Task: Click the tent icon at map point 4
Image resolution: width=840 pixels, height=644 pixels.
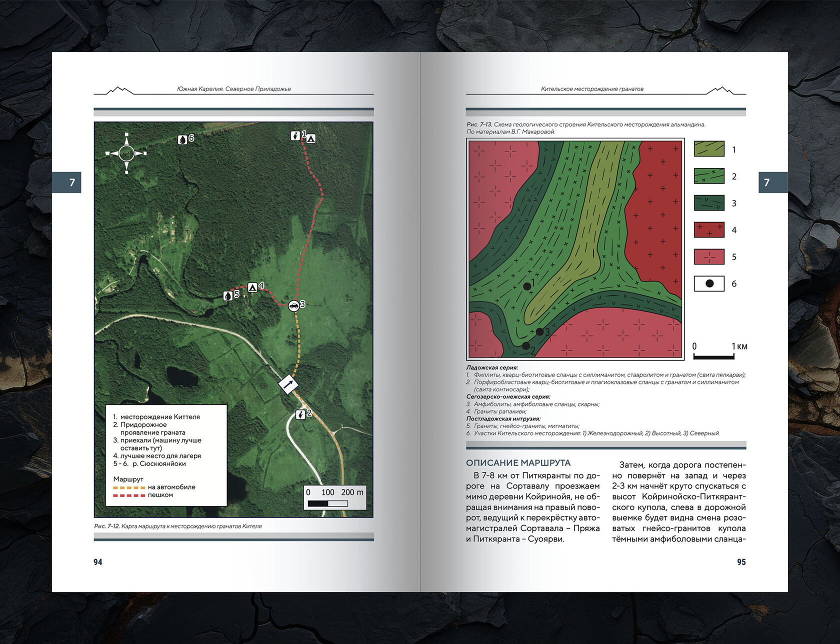Action: pos(252,287)
